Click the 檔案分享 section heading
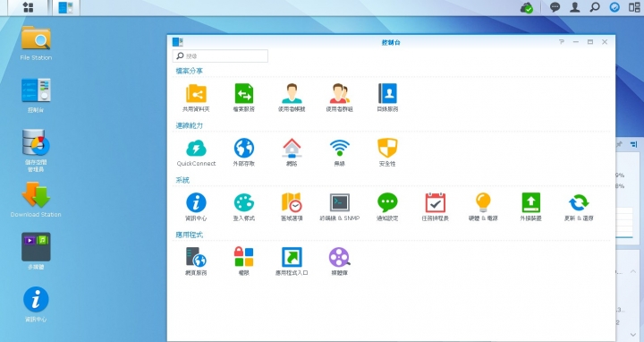The height and width of the screenshot is (342, 644). coord(189,71)
